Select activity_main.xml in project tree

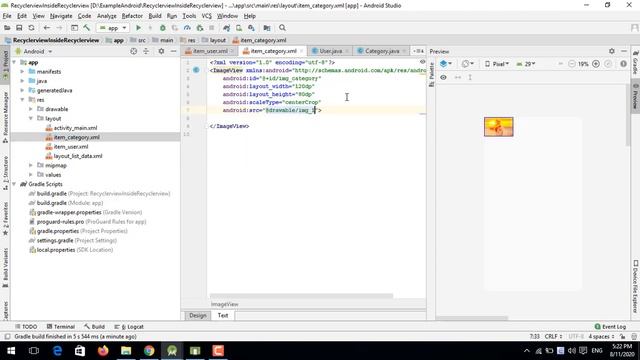[x=76, y=128]
